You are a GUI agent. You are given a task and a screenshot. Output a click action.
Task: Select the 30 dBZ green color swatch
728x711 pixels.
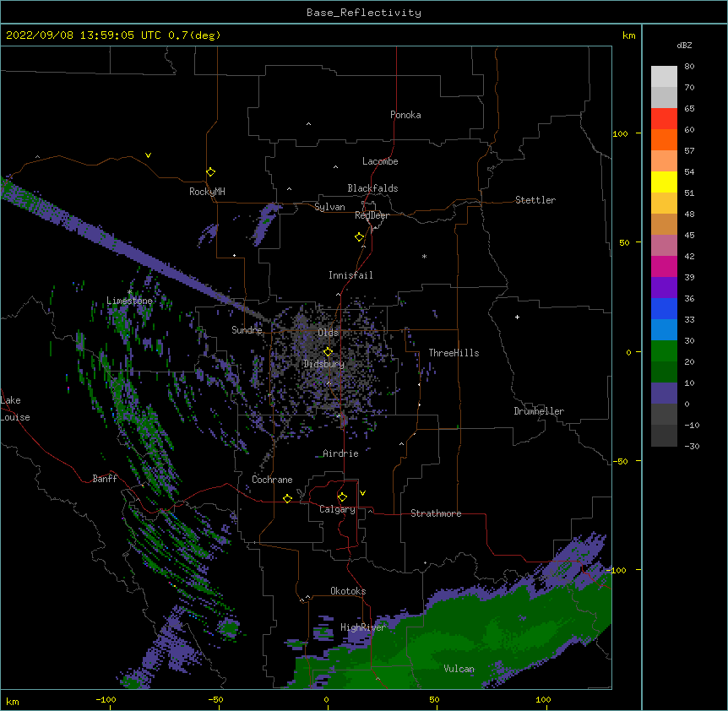click(x=664, y=351)
